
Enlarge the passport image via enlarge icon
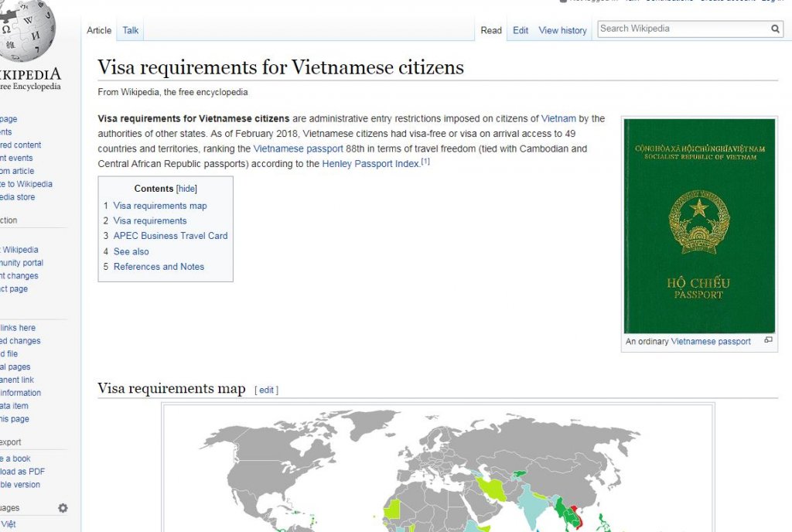tap(768, 340)
